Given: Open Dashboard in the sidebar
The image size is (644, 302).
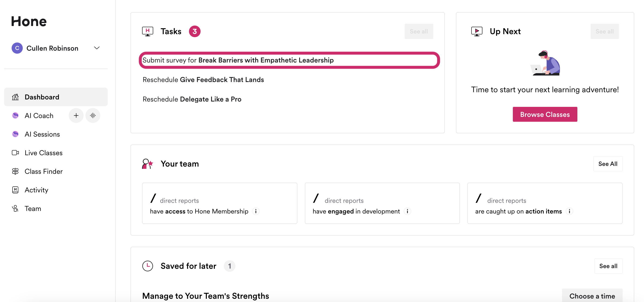Looking at the screenshot, I should (42, 97).
